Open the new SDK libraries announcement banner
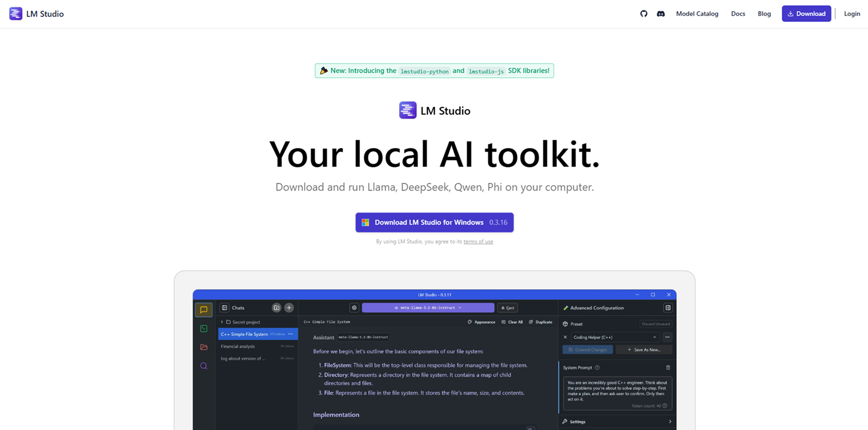The image size is (868, 430). [x=434, y=71]
